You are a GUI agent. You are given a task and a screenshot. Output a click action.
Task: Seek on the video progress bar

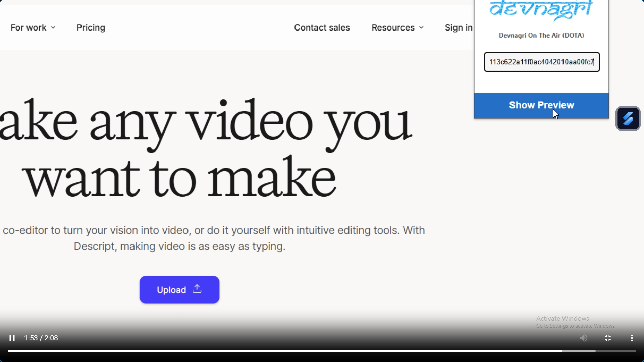pyautogui.click(x=322, y=351)
